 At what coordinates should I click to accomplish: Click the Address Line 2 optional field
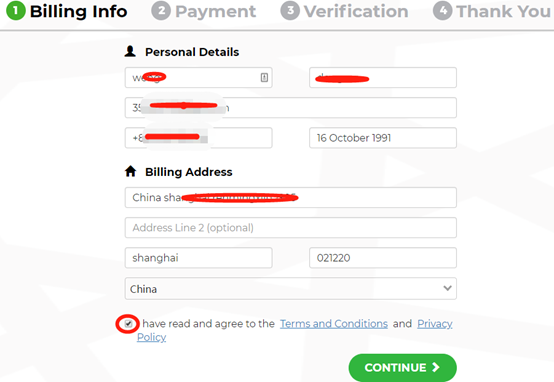[x=290, y=228]
